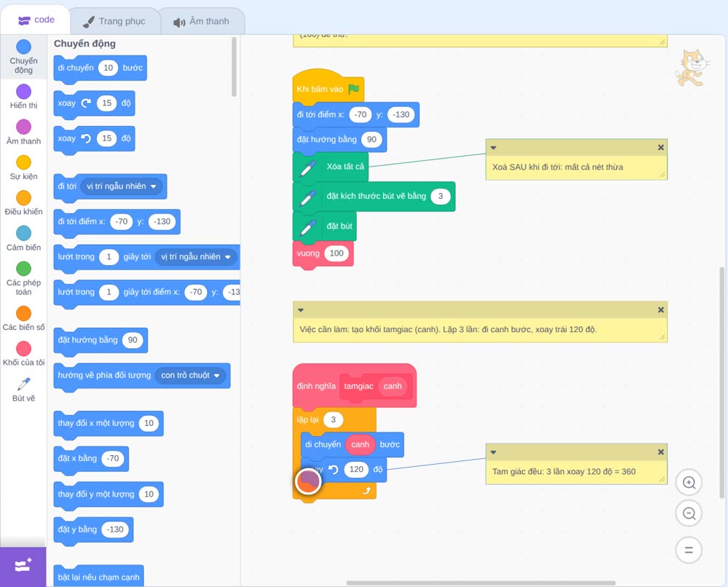Open the Các biến số category
This screenshot has height=587, width=728.
click(23, 318)
